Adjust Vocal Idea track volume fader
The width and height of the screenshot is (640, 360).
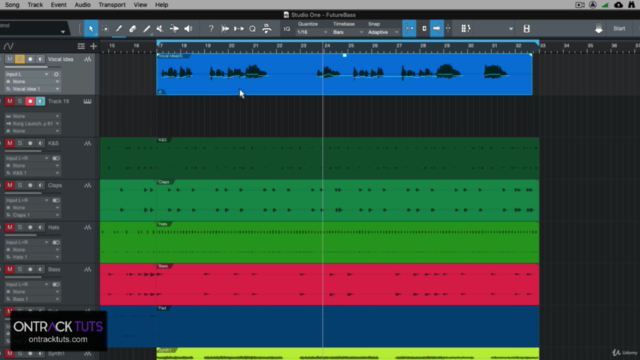(x=32, y=67)
